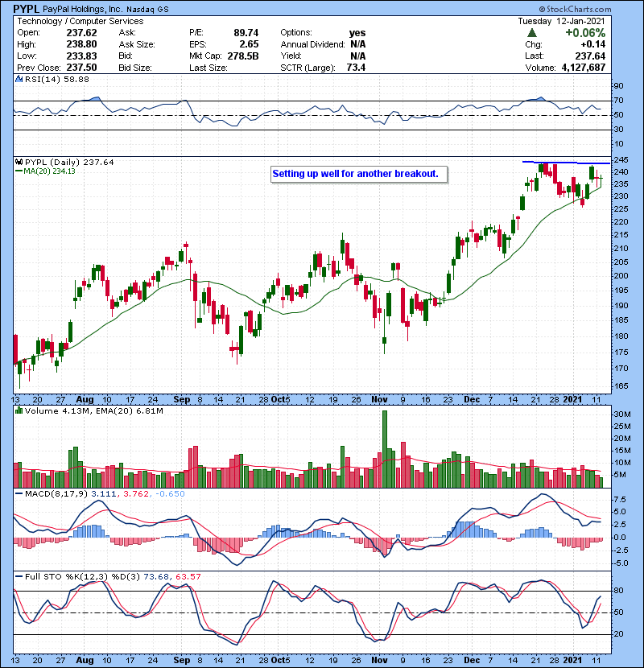Click the 165 price axis label
The image size is (644, 668).
pyautogui.click(x=621, y=386)
